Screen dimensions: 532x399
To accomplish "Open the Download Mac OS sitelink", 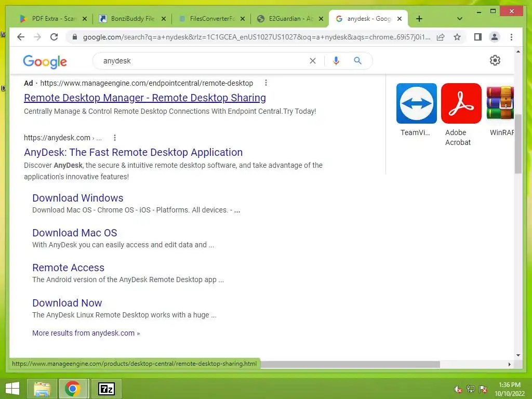I will point(75,233).
